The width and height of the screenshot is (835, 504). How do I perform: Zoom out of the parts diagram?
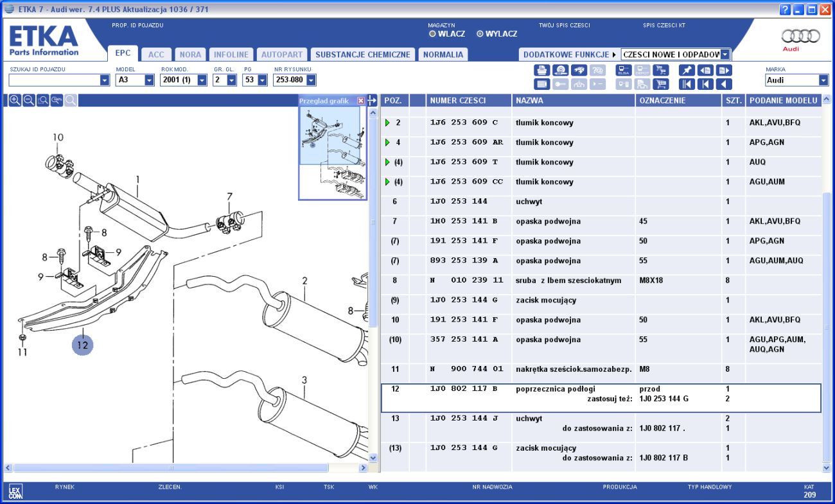29,100
